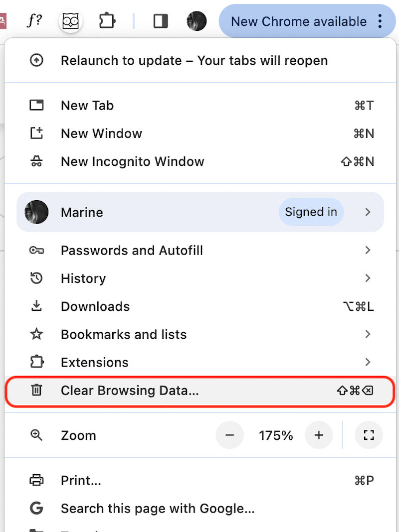
Task: Click Relaunch to update
Action: (x=194, y=60)
